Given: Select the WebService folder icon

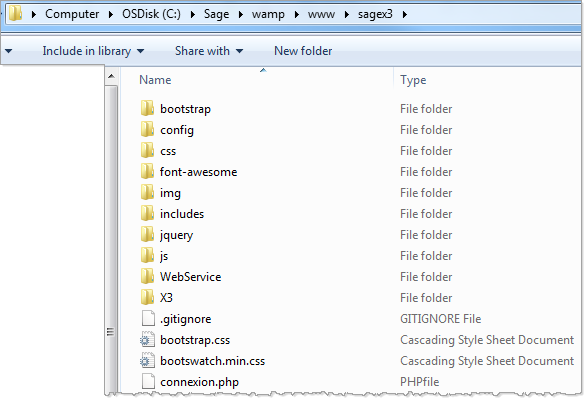Looking at the screenshot, I should (x=147, y=276).
